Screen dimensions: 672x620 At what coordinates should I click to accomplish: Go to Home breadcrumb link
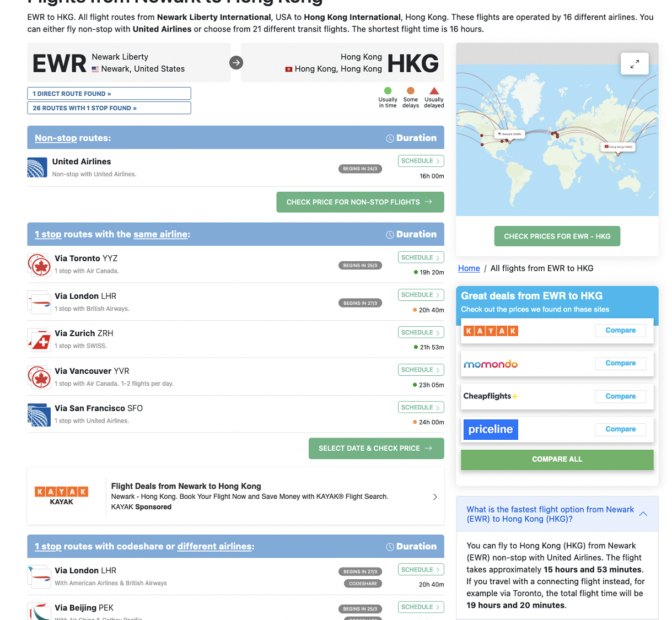pos(469,268)
